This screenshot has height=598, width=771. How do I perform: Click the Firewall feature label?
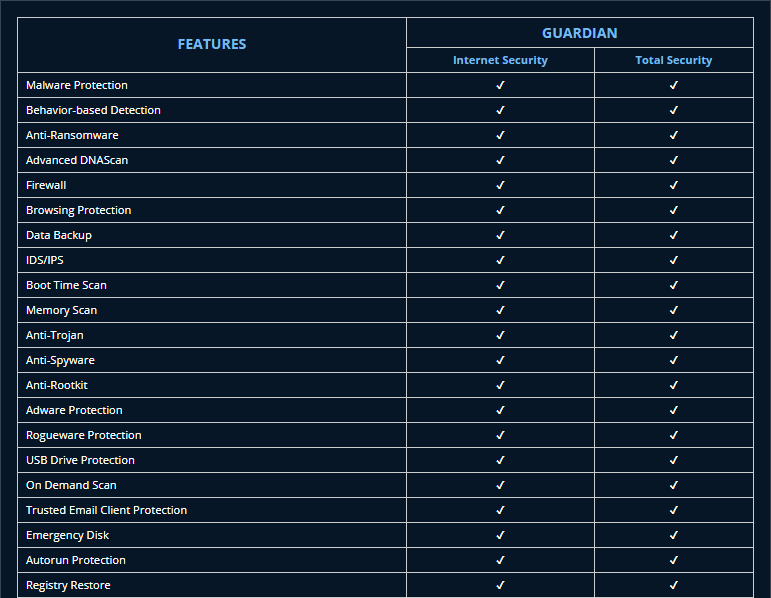coord(46,185)
